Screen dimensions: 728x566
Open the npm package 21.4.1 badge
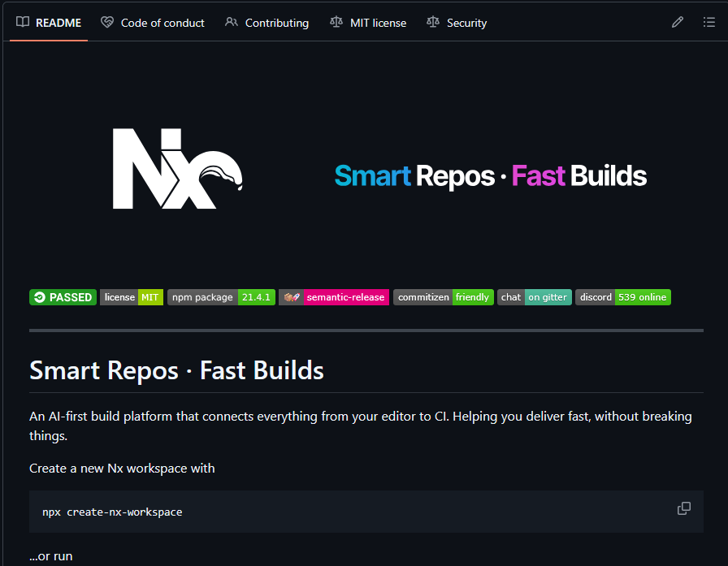(x=221, y=297)
